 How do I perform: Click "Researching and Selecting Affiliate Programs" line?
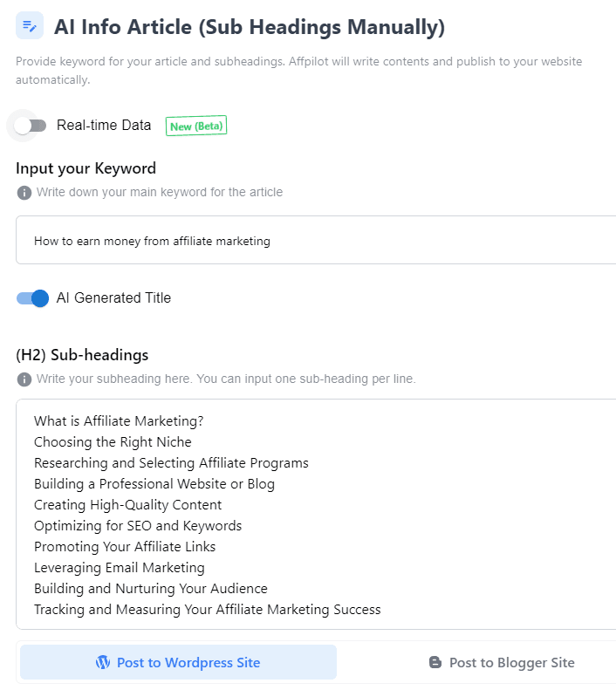point(171,463)
